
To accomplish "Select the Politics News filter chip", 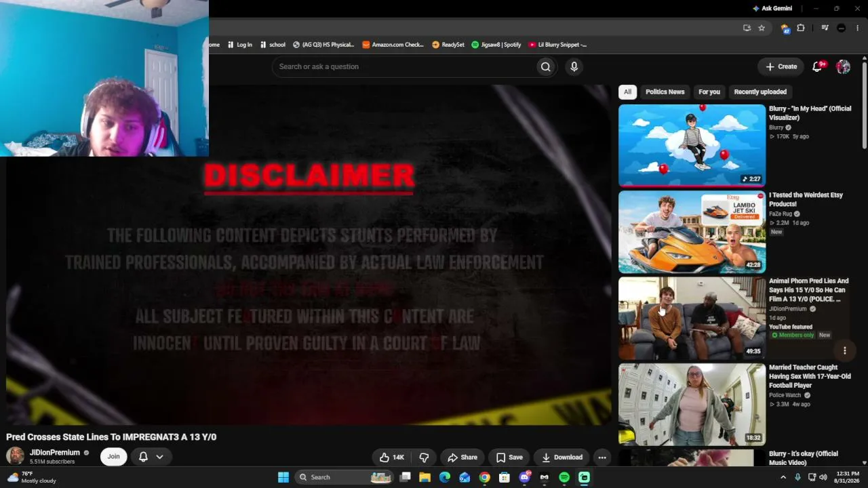I will click(x=665, y=91).
